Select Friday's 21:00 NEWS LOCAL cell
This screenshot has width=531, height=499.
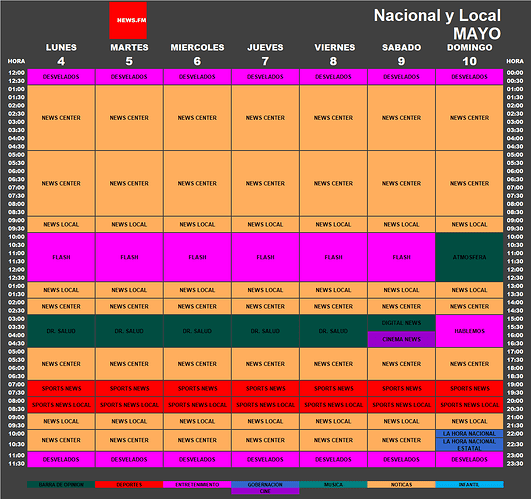[x=333, y=421]
